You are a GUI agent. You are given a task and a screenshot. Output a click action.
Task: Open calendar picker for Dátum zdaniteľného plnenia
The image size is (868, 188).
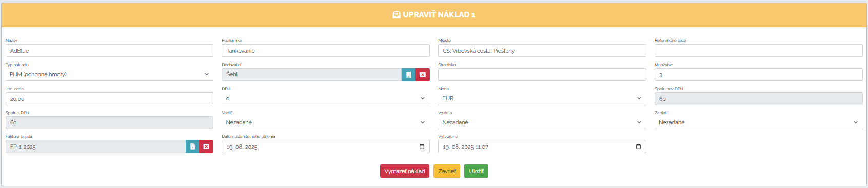click(422, 147)
